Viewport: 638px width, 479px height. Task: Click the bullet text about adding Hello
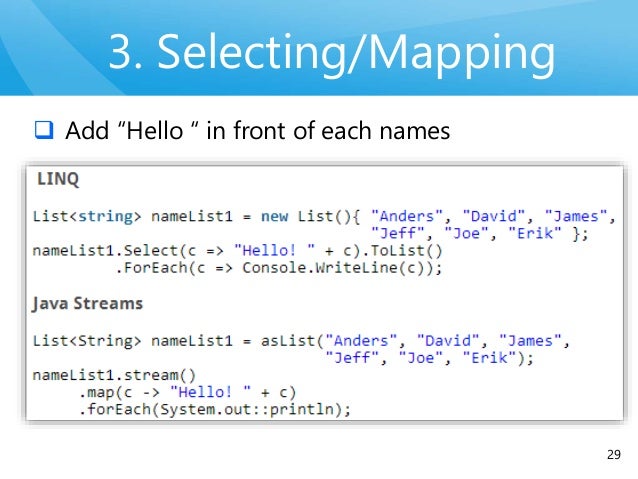pyautogui.click(x=258, y=131)
